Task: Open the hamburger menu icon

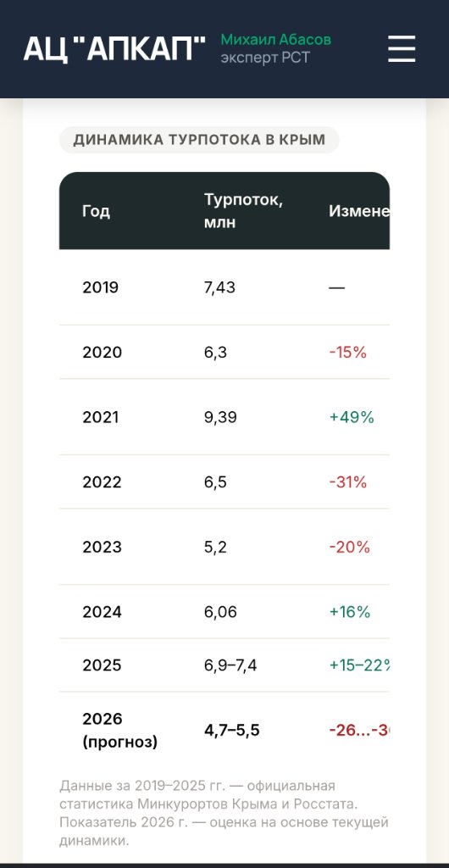Action: pos(402,48)
